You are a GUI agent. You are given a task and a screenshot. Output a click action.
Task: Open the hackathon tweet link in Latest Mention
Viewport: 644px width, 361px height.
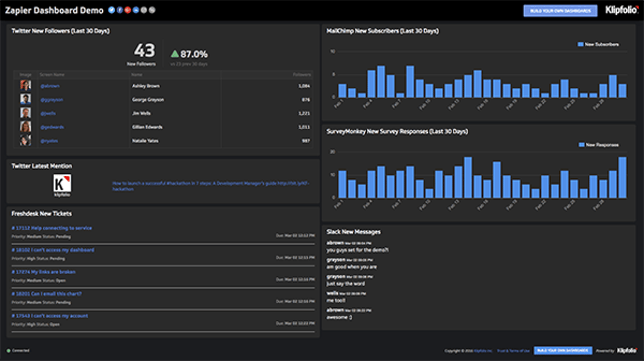[211, 183]
